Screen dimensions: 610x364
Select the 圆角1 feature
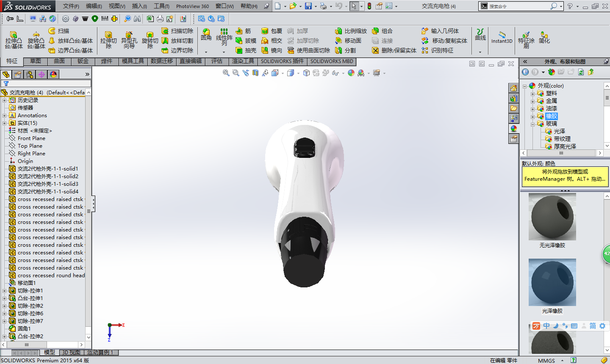pyautogui.click(x=24, y=329)
